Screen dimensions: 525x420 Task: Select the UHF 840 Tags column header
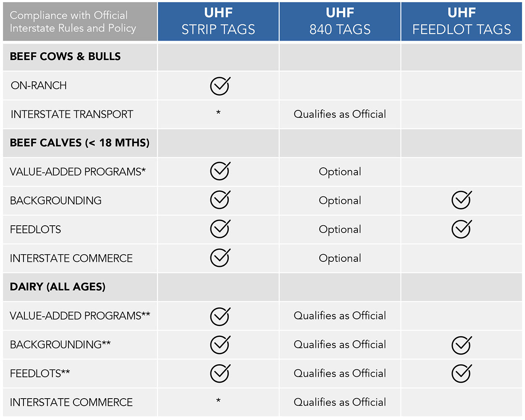pyautogui.click(x=340, y=21)
